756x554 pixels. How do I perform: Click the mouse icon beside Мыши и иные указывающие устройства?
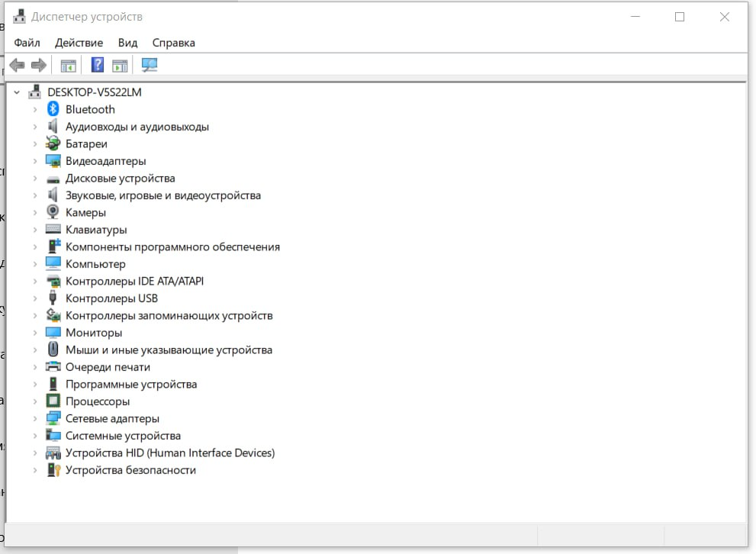click(x=53, y=349)
